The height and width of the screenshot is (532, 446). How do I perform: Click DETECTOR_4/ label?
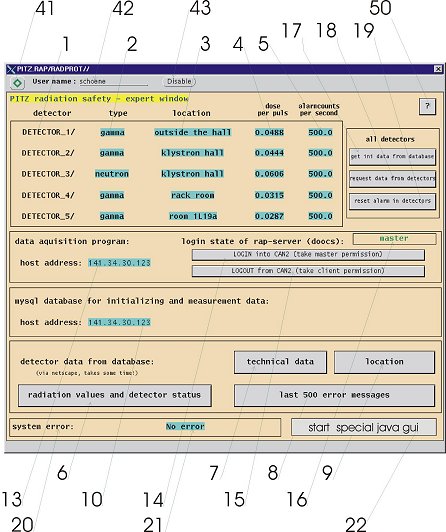tap(48, 195)
